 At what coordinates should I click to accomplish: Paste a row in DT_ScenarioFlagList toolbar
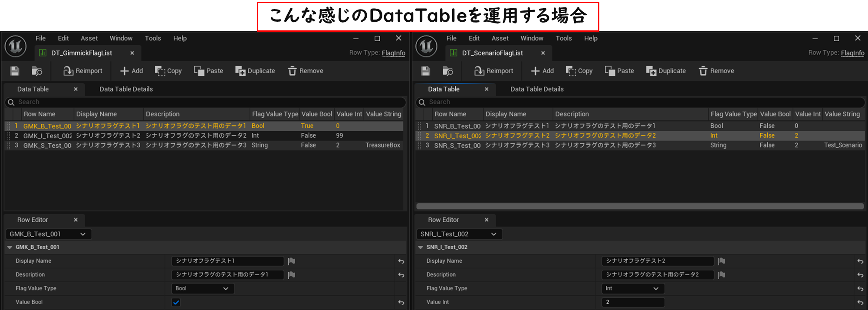(x=619, y=71)
